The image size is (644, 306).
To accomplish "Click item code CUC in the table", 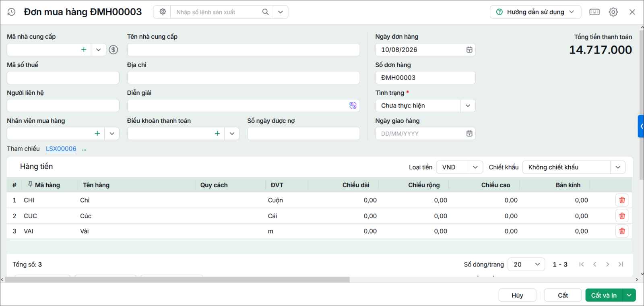I will (30, 216).
